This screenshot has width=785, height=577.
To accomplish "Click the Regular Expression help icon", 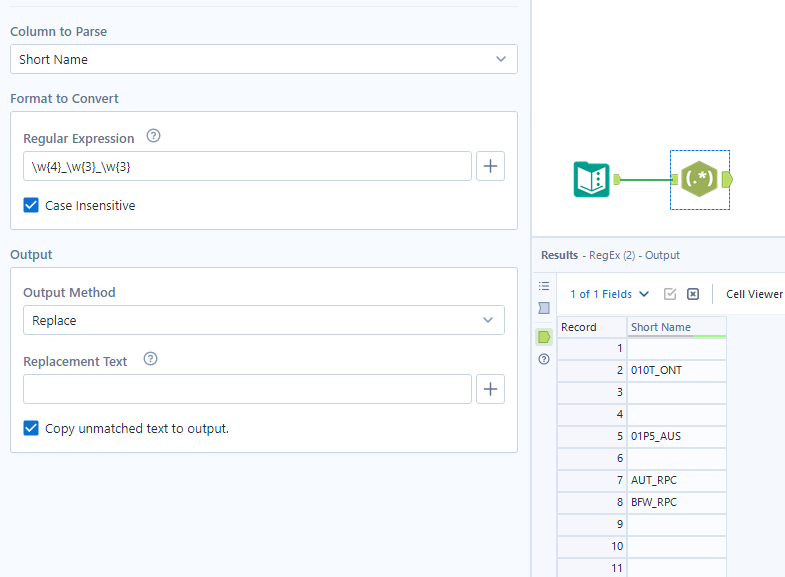I will click(x=153, y=137).
